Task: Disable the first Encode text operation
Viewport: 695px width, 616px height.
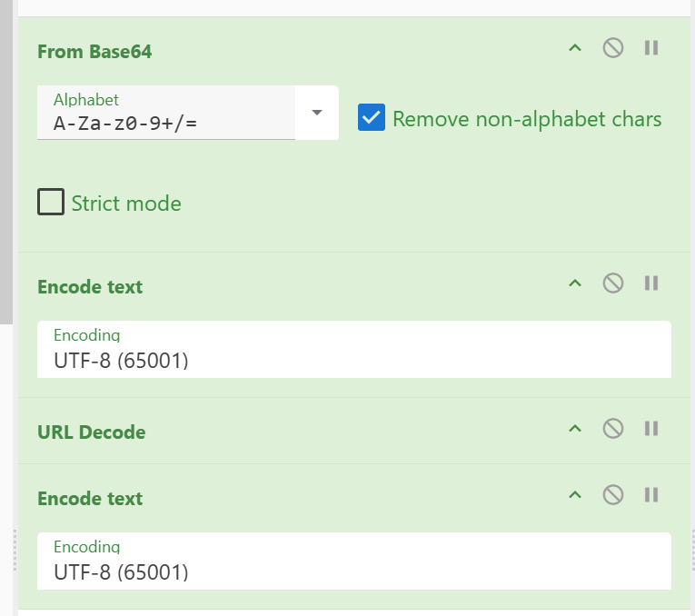Action: [613, 283]
